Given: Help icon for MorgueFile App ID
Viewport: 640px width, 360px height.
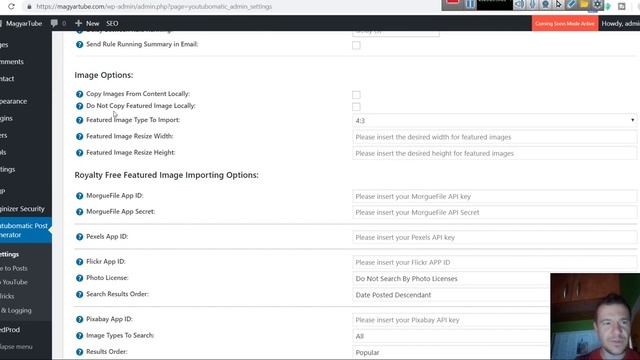Looking at the screenshot, I should click(80, 196).
